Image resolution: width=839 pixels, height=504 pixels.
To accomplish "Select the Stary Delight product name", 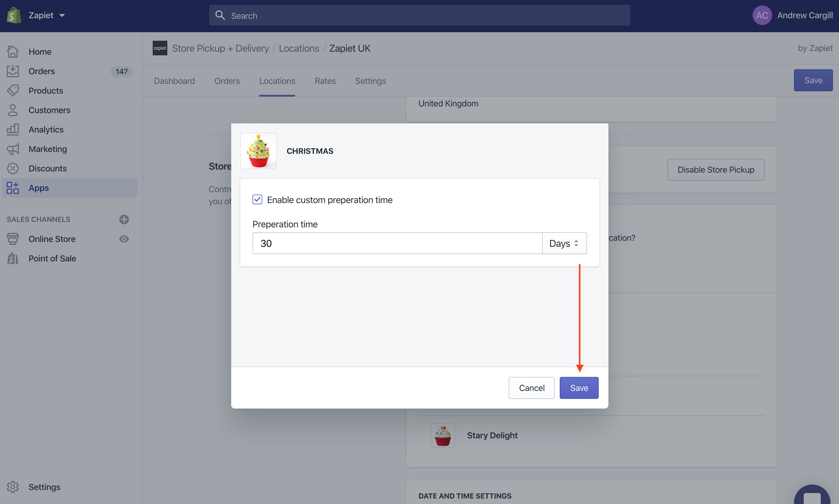I will 492,435.
